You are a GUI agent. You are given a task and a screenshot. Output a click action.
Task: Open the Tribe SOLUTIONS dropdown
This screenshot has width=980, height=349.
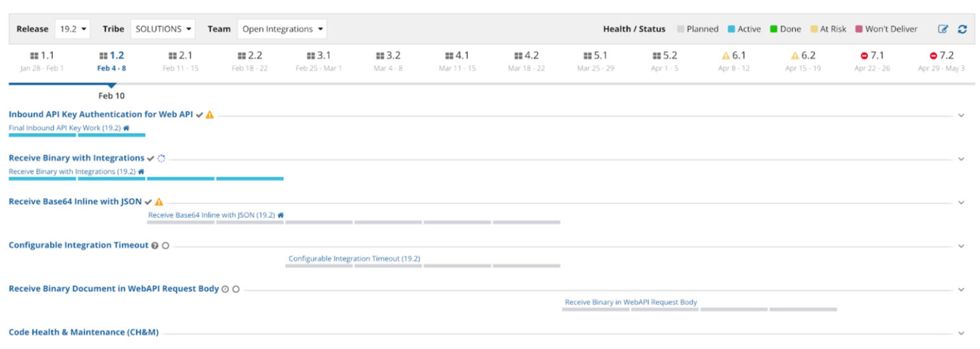[x=163, y=29]
